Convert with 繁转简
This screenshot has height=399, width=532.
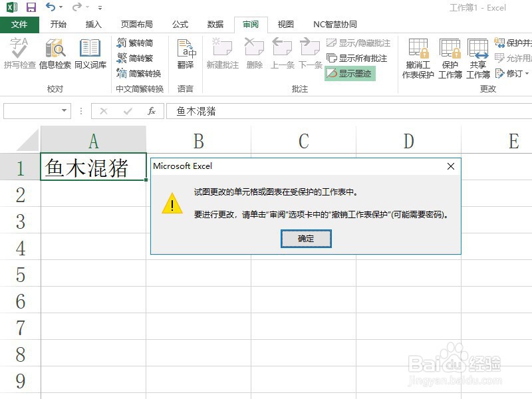135,43
